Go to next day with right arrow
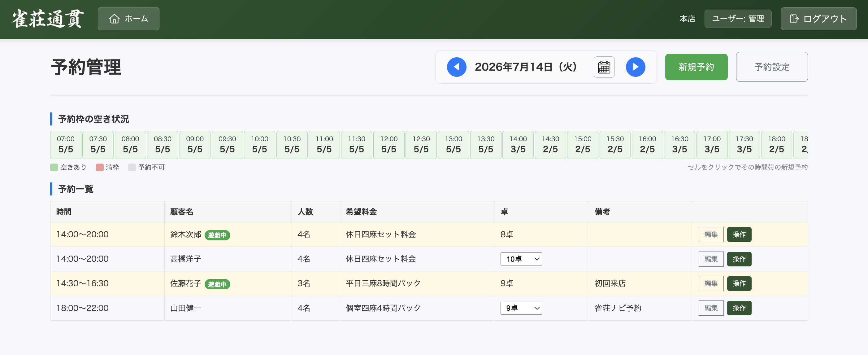Image resolution: width=868 pixels, height=355 pixels. point(635,67)
